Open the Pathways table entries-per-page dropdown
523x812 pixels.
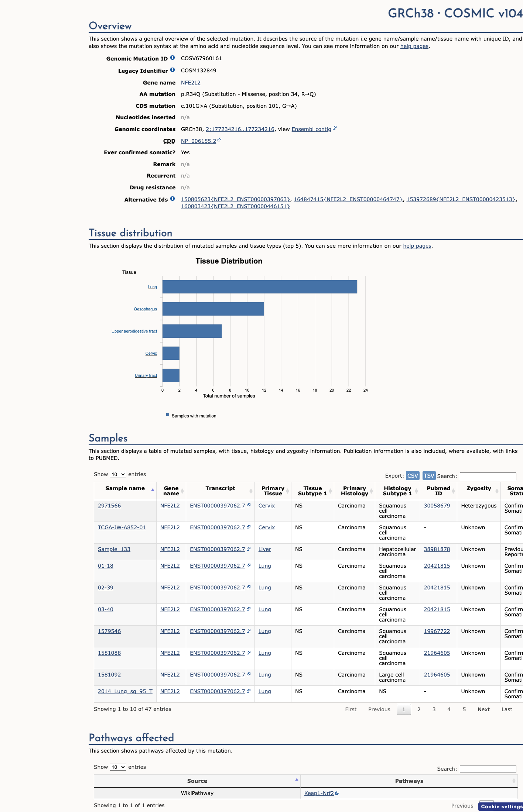coord(118,767)
